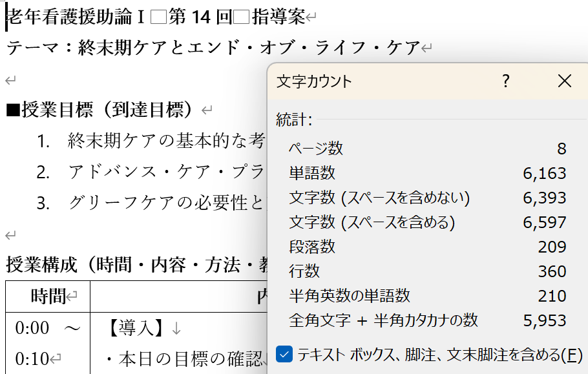Click the 時間 table header cell

point(48,296)
